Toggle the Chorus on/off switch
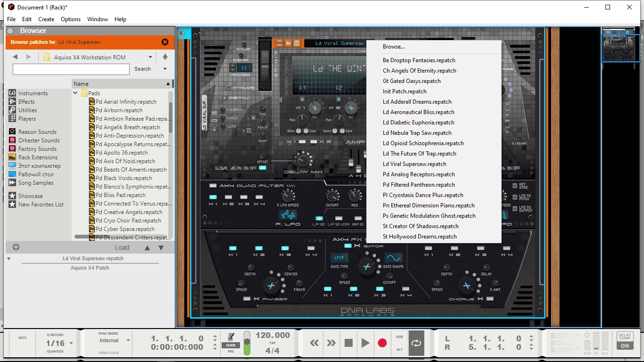This screenshot has width=644, height=362. (x=490, y=299)
